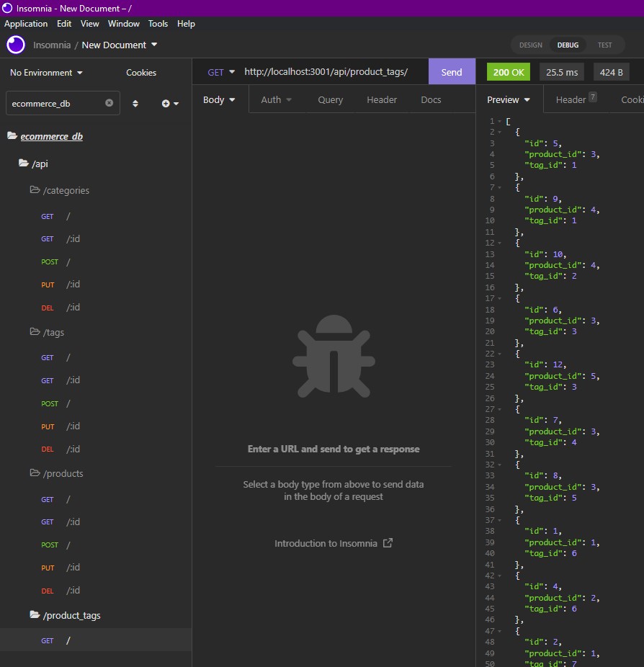Click the Insomnia title bar app icon
The image size is (644, 667).
click(x=7, y=8)
